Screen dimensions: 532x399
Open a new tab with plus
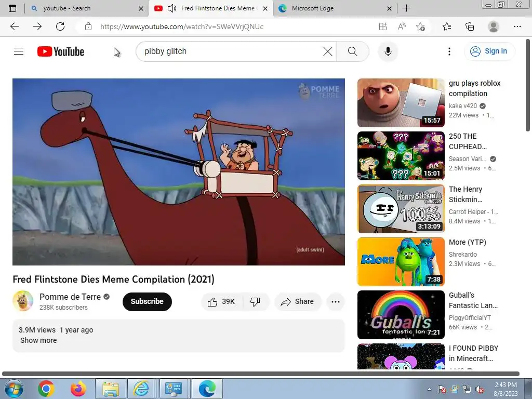406,8
